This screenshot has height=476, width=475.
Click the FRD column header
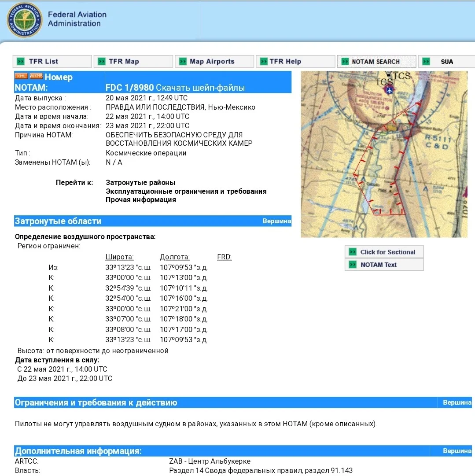225,257
